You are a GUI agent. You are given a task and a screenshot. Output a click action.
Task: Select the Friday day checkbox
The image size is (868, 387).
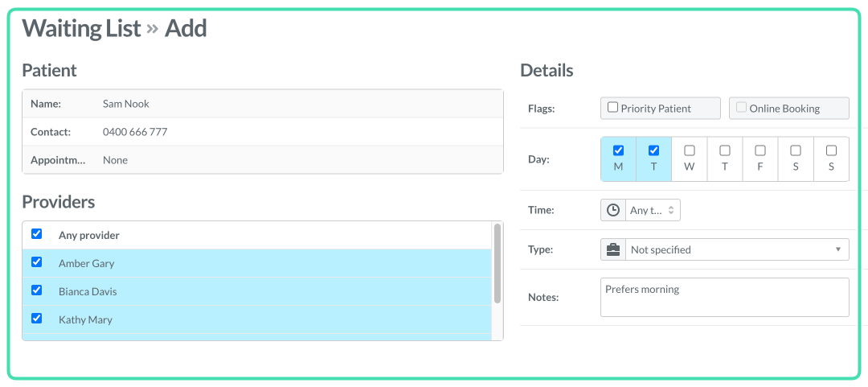760,150
